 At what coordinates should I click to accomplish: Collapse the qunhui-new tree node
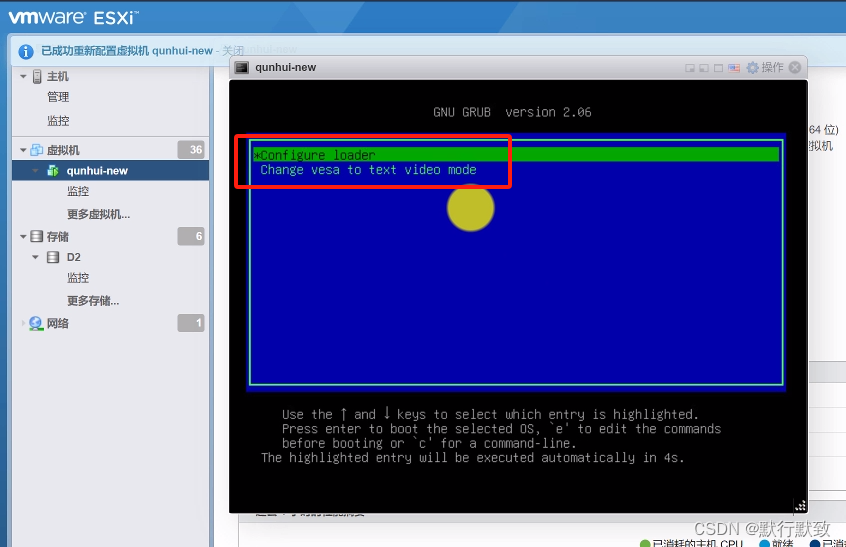[36, 171]
